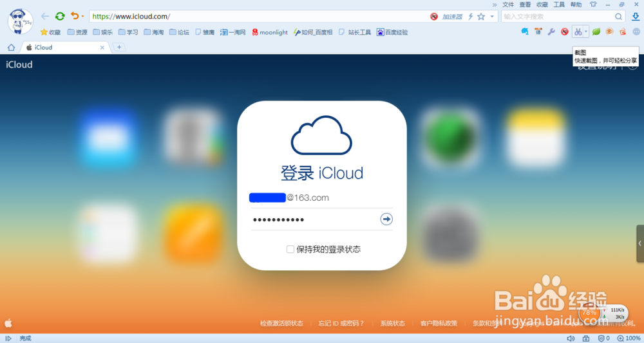
Task: Click into the 输入文字搜索 search box
Action: [x=558, y=17]
